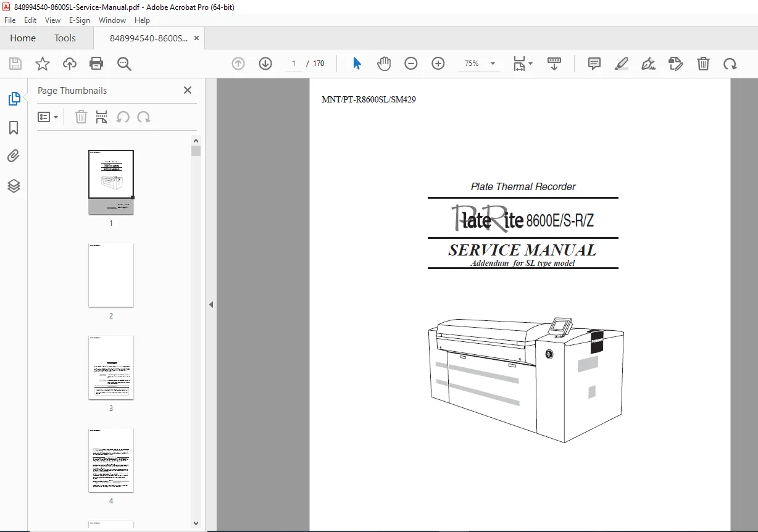Viewport: 758px width, 532px height.
Task: Open the View menu
Action: click(53, 20)
